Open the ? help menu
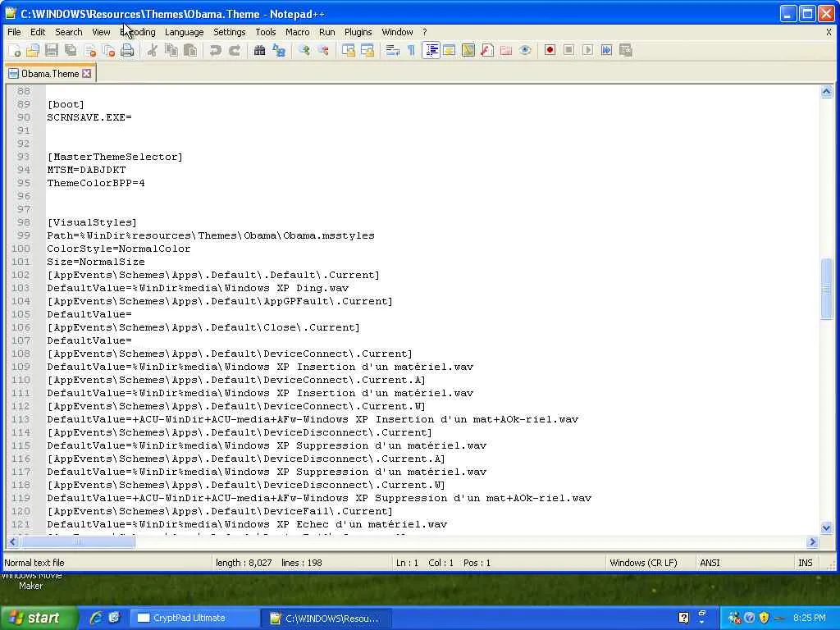This screenshot has width=840, height=630. point(424,32)
